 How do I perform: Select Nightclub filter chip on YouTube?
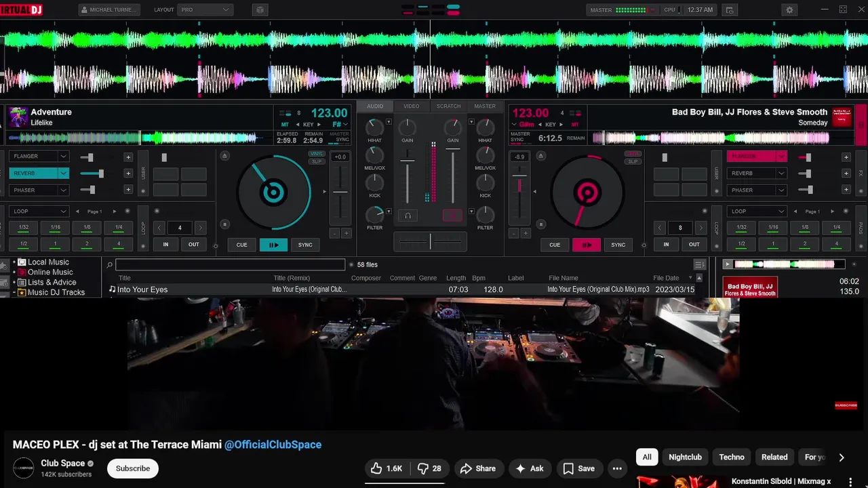tap(685, 457)
